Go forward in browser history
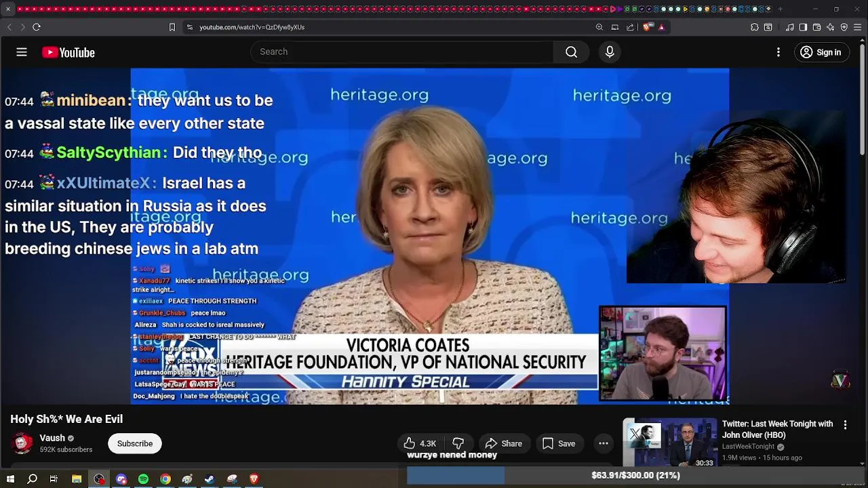868x488 pixels. coord(22,27)
